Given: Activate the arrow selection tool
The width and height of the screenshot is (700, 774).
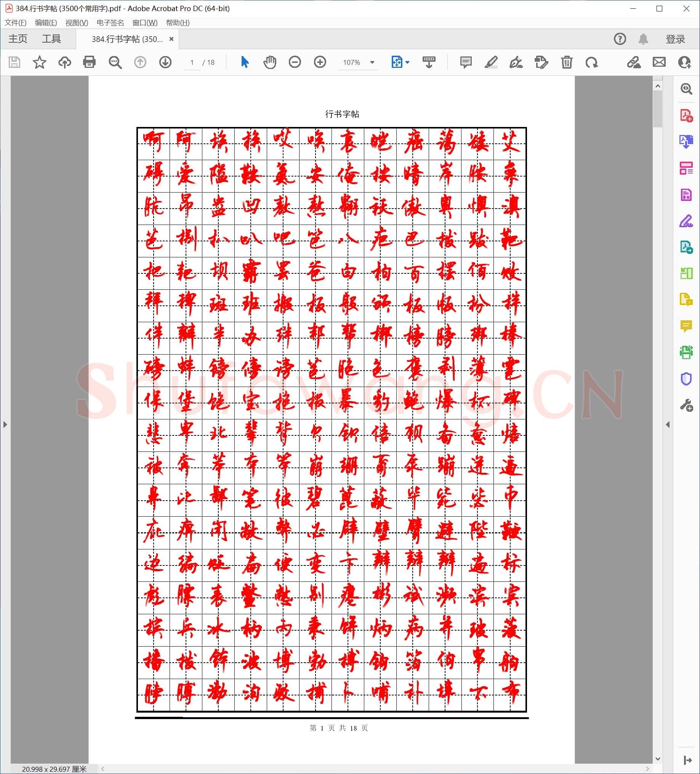Looking at the screenshot, I should click(x=245, y=62).
